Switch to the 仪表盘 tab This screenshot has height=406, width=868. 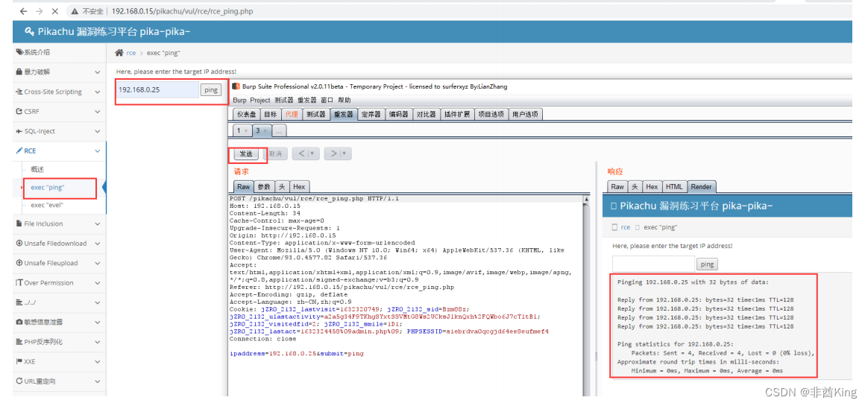246,115
